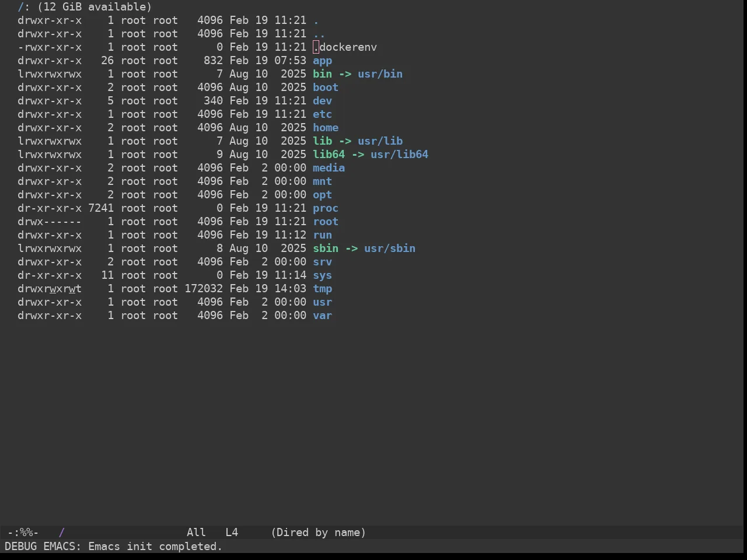This screenshot has width=747, height=560.
Task: Open the media directory
Action: (x=329, y=168)
